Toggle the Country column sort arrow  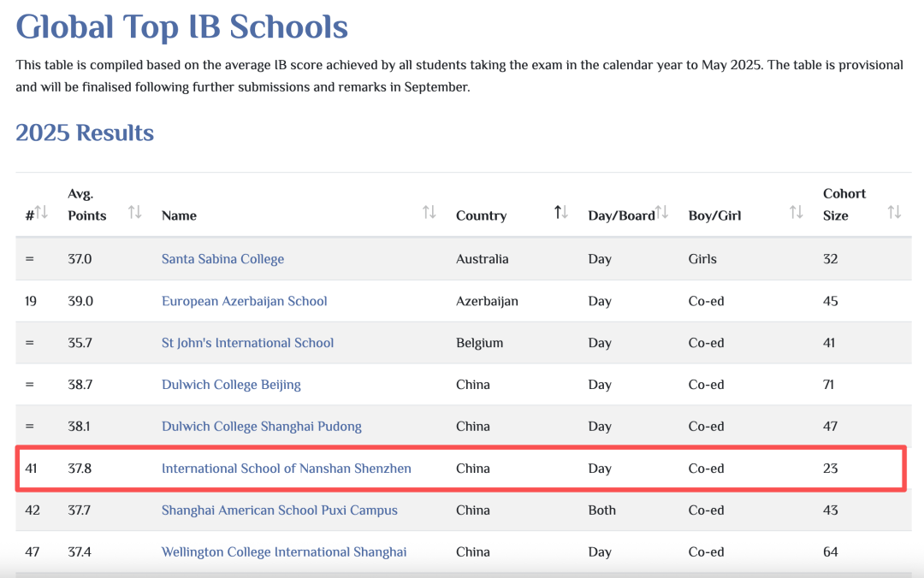[560, 212]
